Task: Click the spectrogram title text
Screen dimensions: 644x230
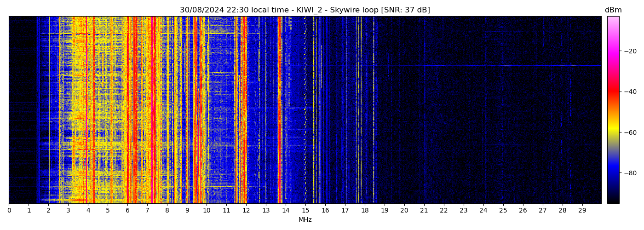Action: pyautogui.click(x=305, y=10)
